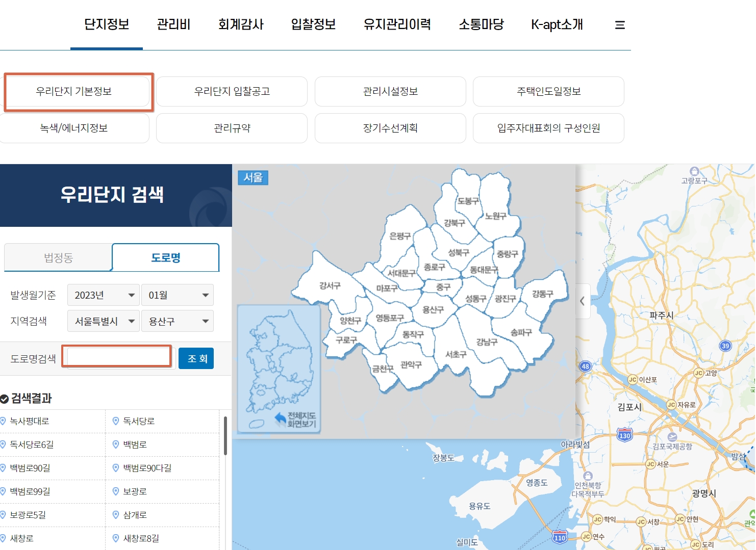The image size is (756, 550).
Task: View the 장기수선계획 page
Action: pos(390,128)
